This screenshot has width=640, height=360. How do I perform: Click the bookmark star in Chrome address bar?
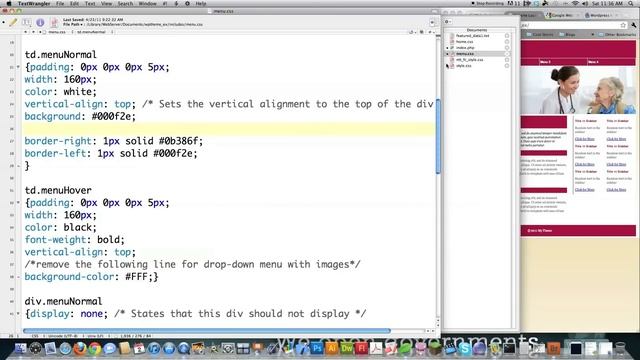[623, 25]
